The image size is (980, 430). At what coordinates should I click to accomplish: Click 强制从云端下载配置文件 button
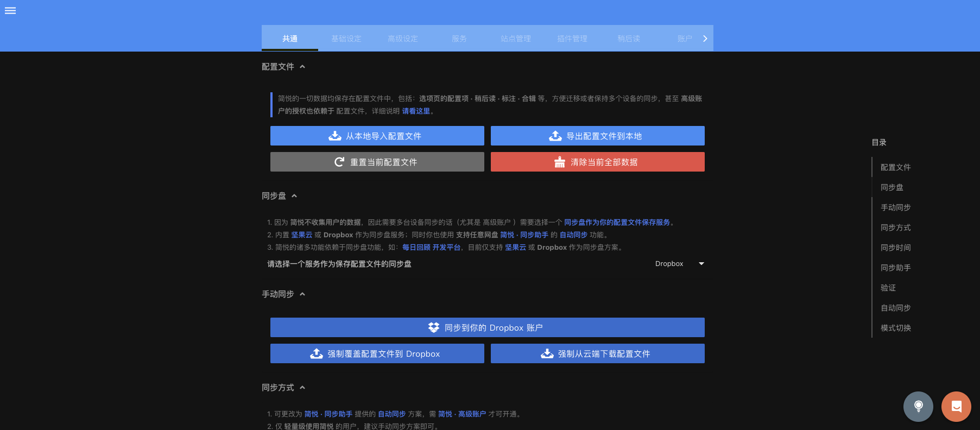[598, 353]
